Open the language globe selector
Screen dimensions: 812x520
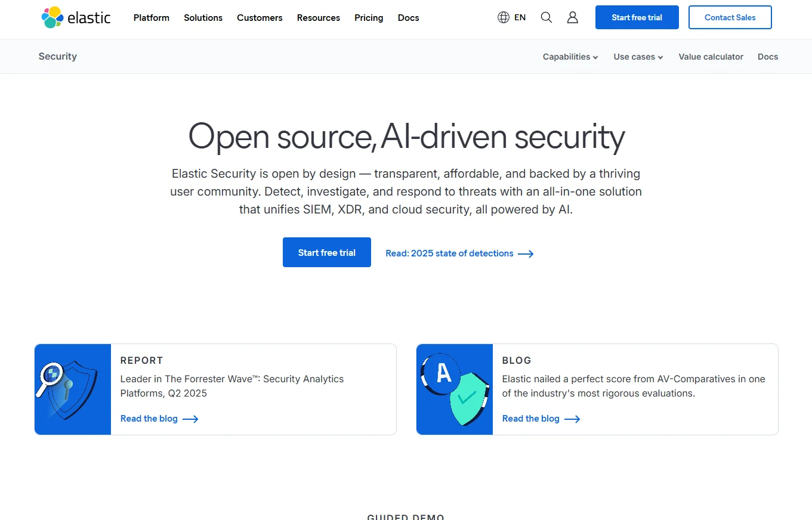click(504, 17)
